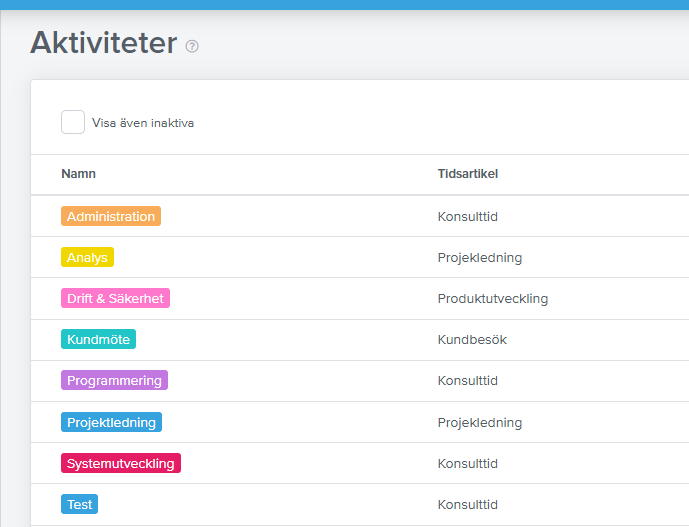
Task: Sort by the Namn column header
Action: pyautogui.click(x=78, y=174)
